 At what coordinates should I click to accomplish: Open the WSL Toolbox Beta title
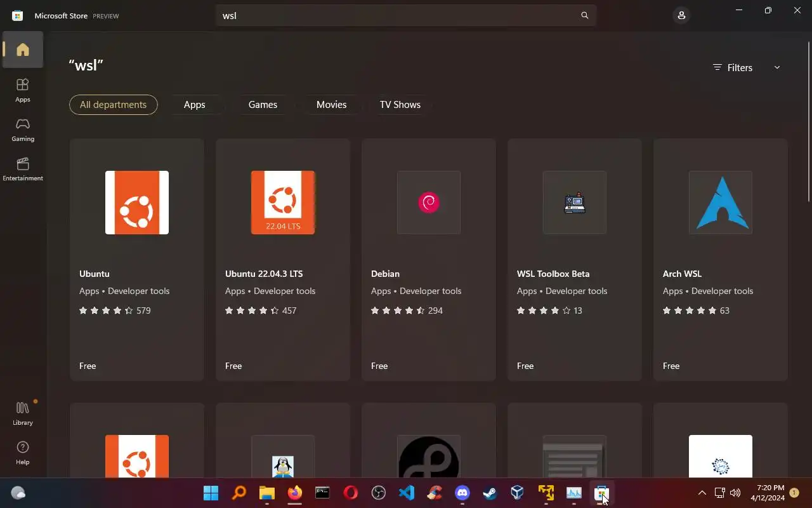tap(553, 274)
